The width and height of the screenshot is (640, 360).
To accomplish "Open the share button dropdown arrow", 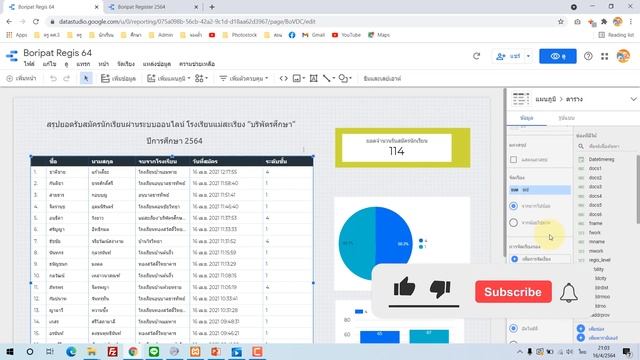I will 528,56.
